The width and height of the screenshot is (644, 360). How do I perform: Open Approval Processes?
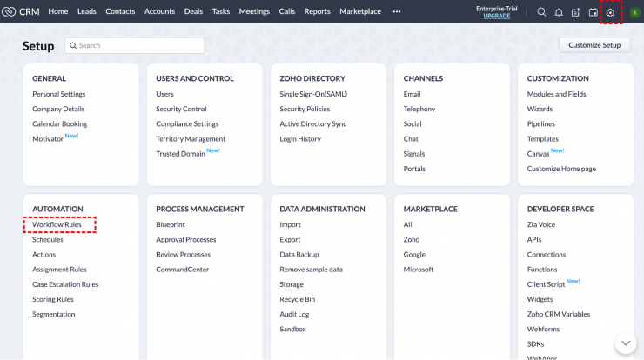(x=186, y=239)
